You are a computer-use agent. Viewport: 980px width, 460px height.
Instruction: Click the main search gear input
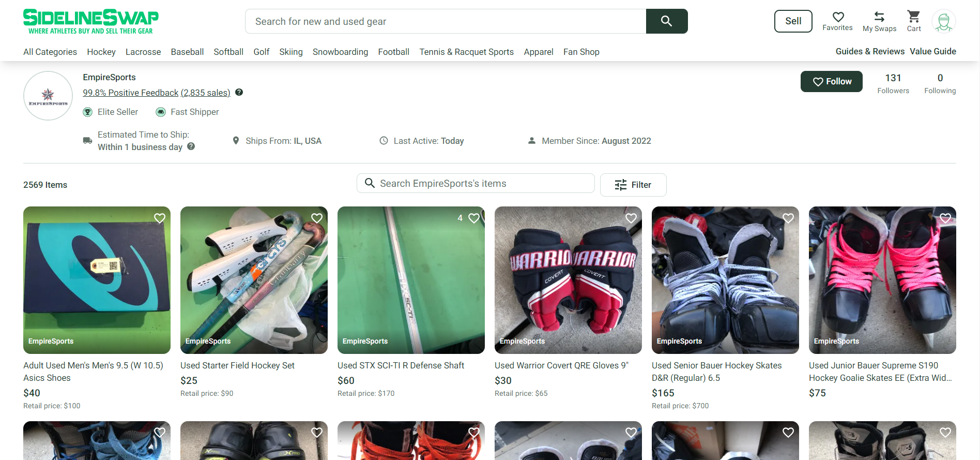click(x=446, y=21)
